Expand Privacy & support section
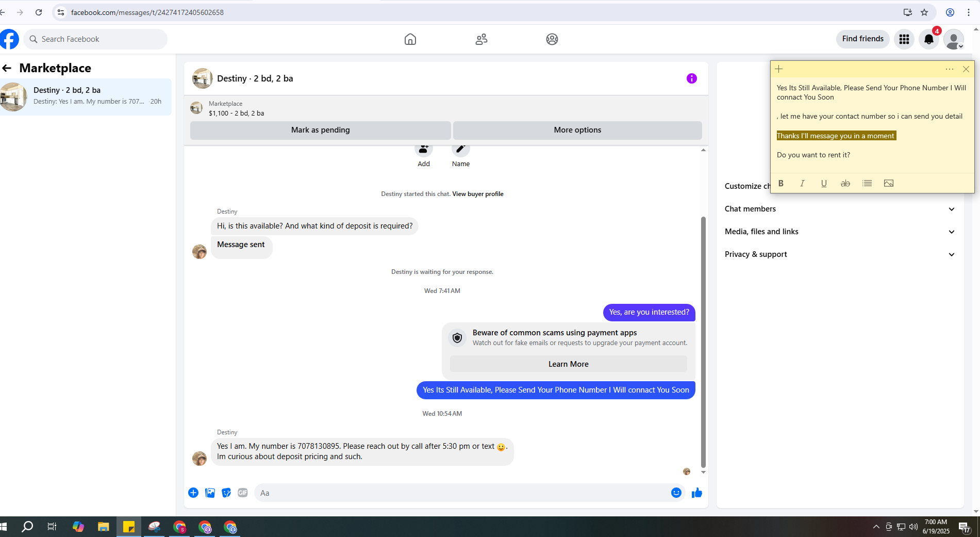This screenshot has width=980, height=537. pyautogui.click(x=840, y=254)
